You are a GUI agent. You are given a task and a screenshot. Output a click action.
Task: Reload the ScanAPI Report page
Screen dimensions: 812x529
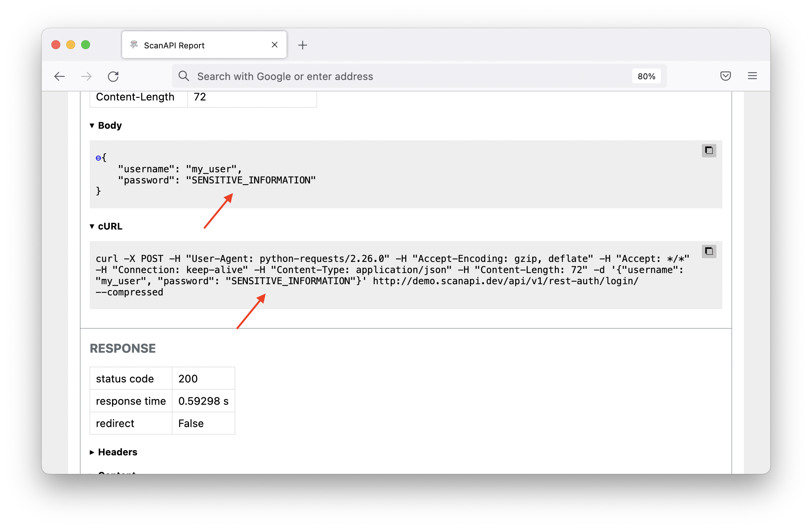[113, 77]
